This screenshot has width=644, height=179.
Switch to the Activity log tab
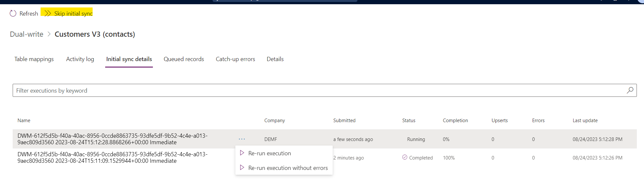pyautogui.click(x=80, y=59)
